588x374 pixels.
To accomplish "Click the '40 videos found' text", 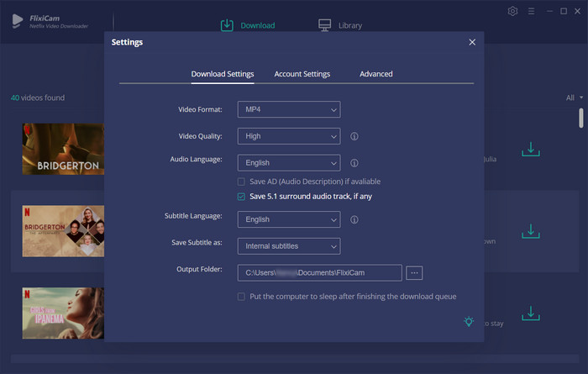I will (x=38, y=97).
